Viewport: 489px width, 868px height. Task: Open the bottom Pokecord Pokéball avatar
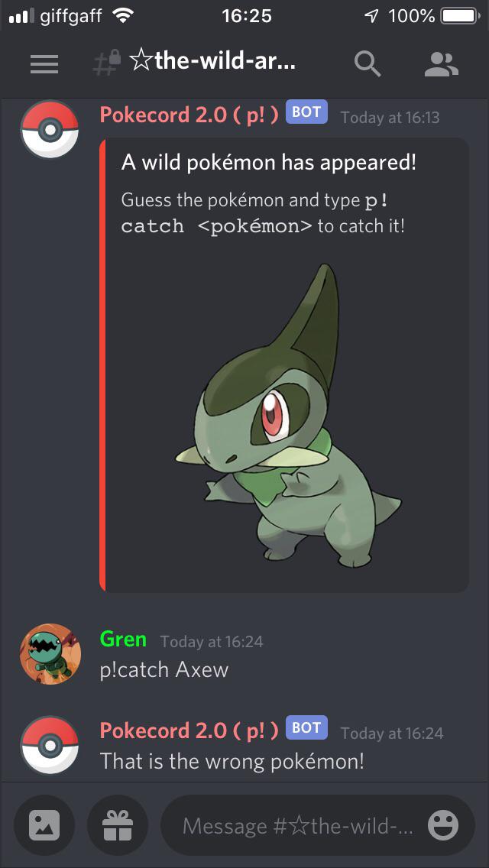(x=50, y=745)
